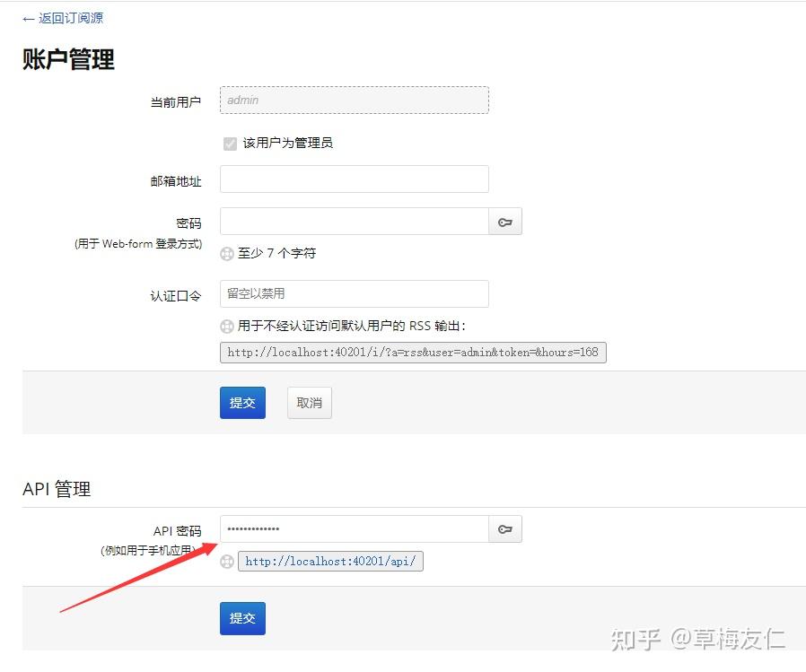Click the globe icon beside the API URL
806x672 pixels.
(x=226, y=561)
